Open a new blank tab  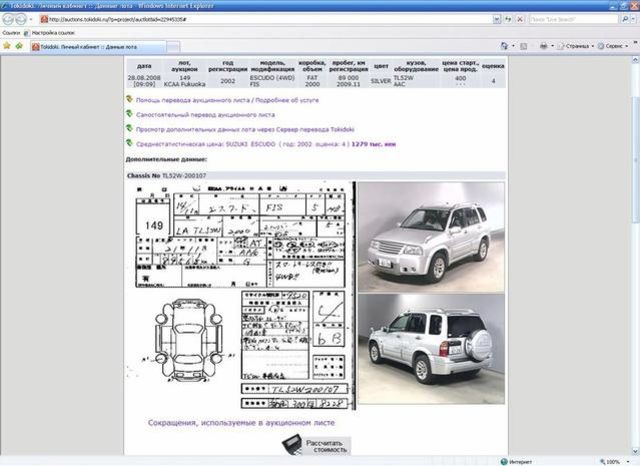[173, 47]
